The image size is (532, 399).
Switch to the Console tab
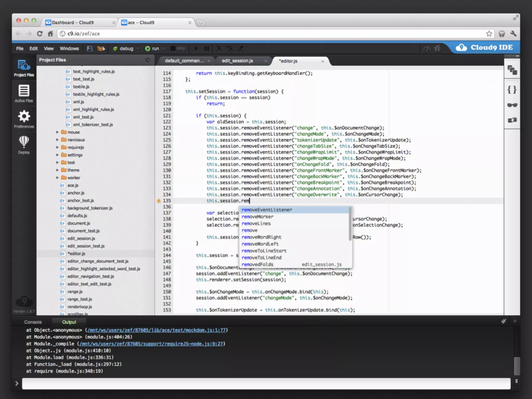click(x=33, y=322)
